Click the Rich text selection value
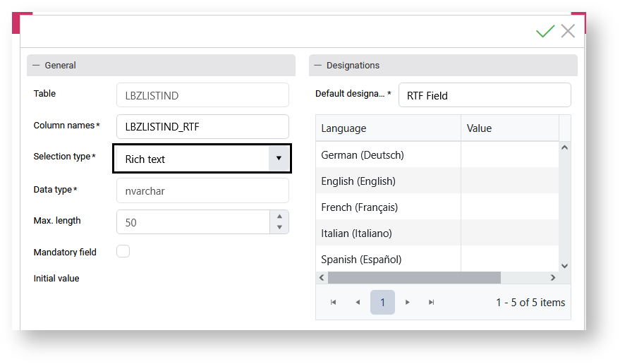620x364 pixels. pyautogui.click(x=145, y=159)
